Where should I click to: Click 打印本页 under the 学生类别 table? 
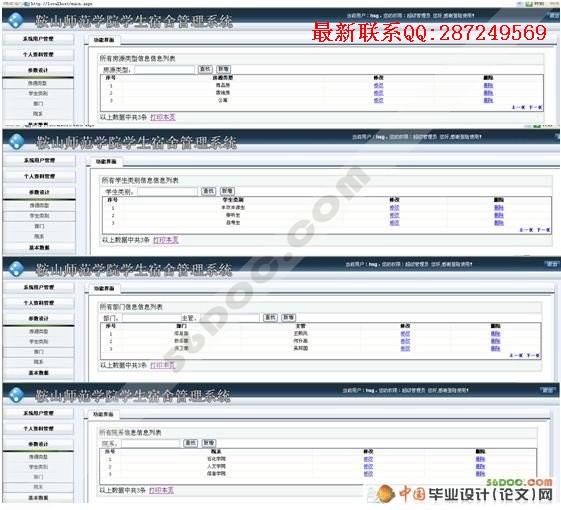(x=166, y=240)
